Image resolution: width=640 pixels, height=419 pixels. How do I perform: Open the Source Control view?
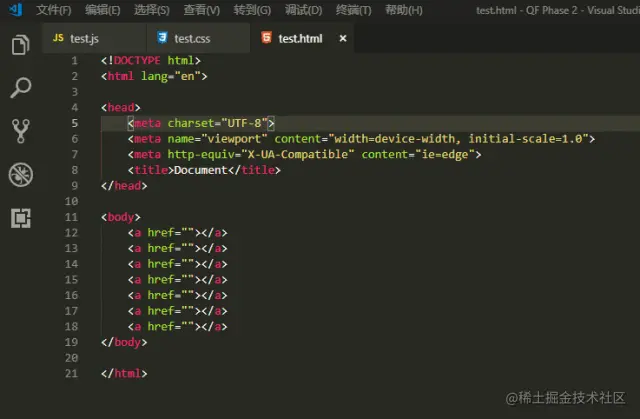[x=20, y=131]
